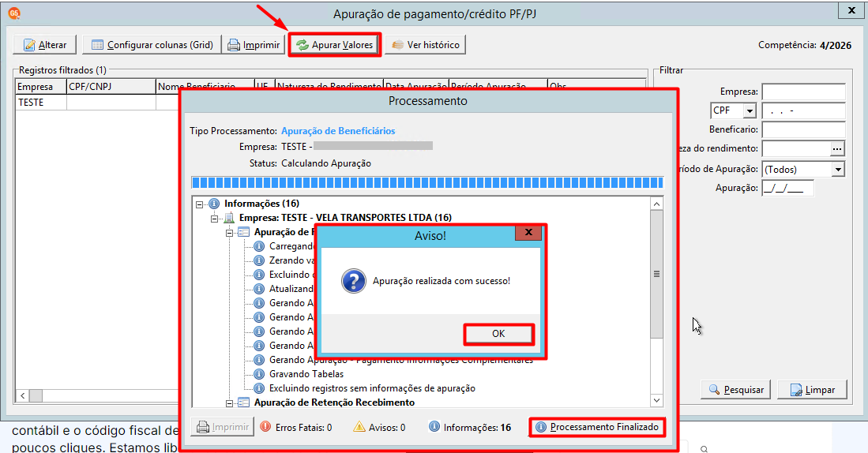Select 'Excluindo registros sem informações de apuração' row
The image size is (868, 453).
click(372, 389)
